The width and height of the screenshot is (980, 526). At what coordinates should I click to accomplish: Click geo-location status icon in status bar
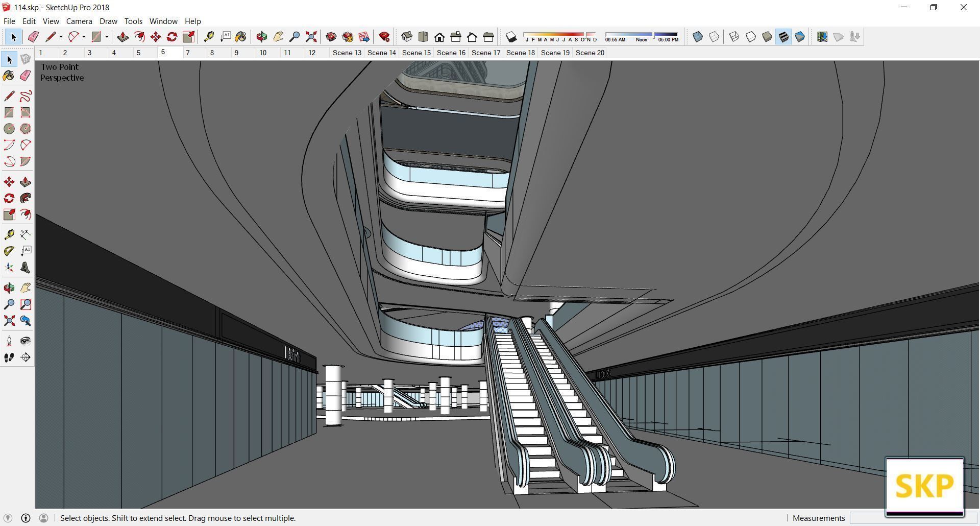8,518
